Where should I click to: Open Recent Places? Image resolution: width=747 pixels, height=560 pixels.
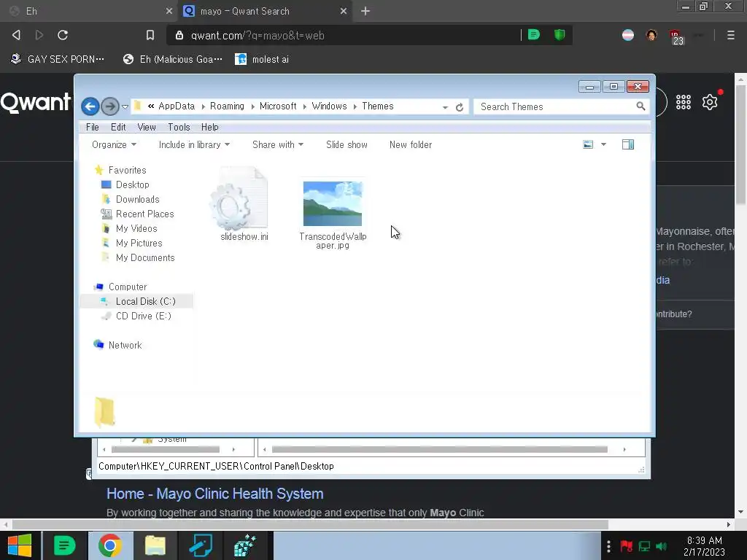coord(144,214)
